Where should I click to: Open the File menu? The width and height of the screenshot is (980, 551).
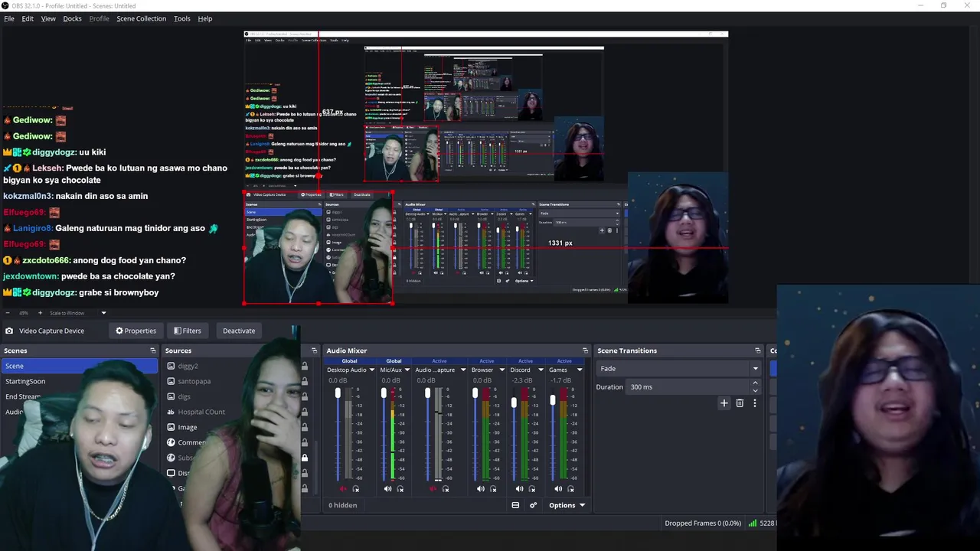coord(9,18)
